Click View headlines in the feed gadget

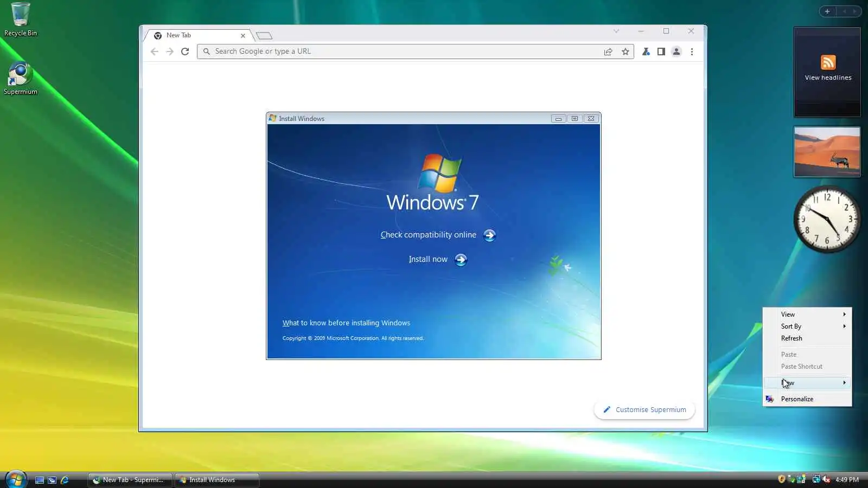point(828,78)
